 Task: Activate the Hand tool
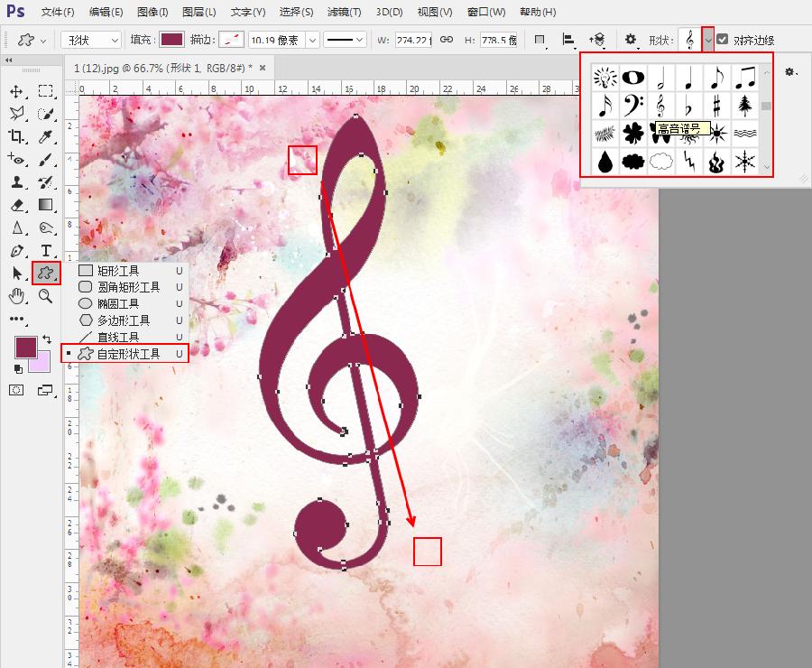point(16,295)
